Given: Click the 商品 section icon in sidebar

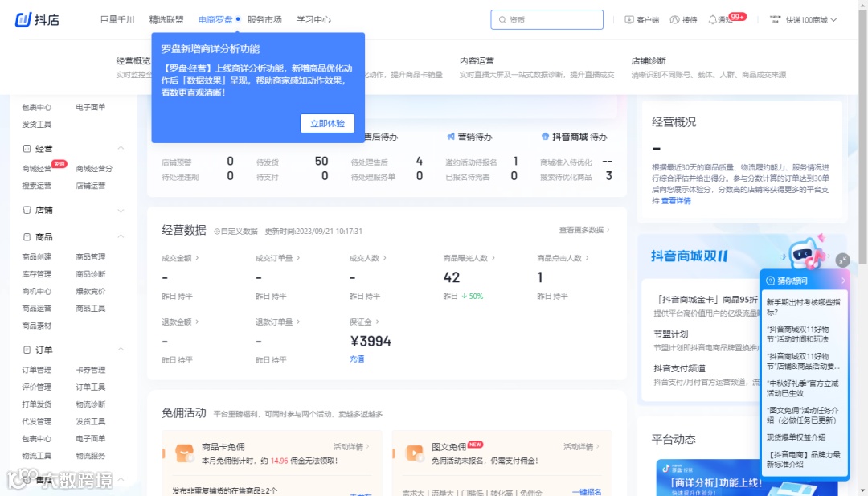Looking at the screenshot, I should point(27,237).
